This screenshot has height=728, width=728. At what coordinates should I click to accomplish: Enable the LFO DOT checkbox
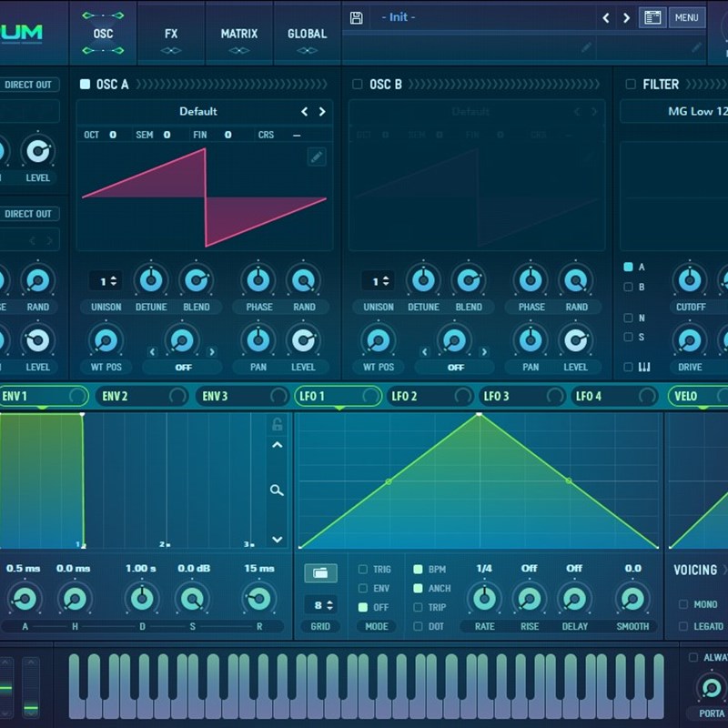tap(418, 626)
